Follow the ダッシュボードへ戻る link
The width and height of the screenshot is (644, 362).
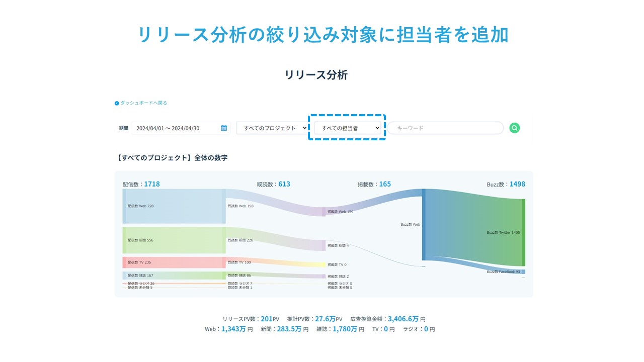pyautogui.click(x=143, y=103)
